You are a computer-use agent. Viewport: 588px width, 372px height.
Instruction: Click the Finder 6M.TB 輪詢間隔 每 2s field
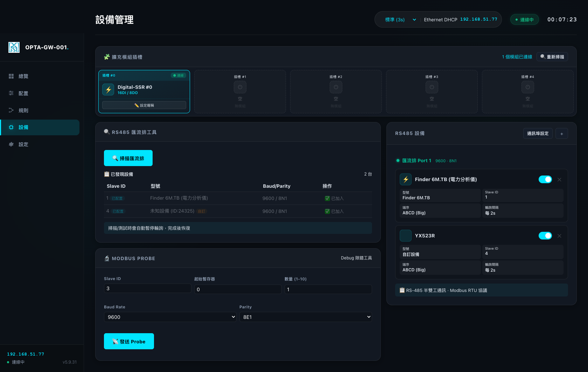point(522,210)
